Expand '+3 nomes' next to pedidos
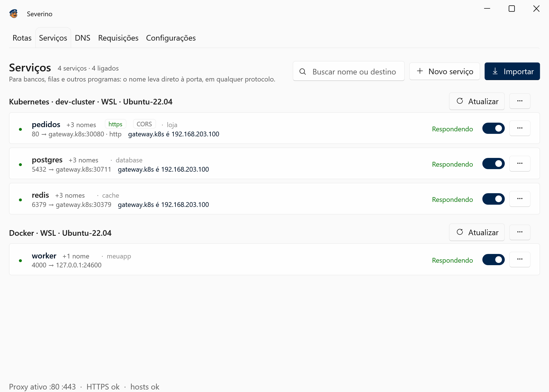Screen dimensions: 549x392 point(81,125)
